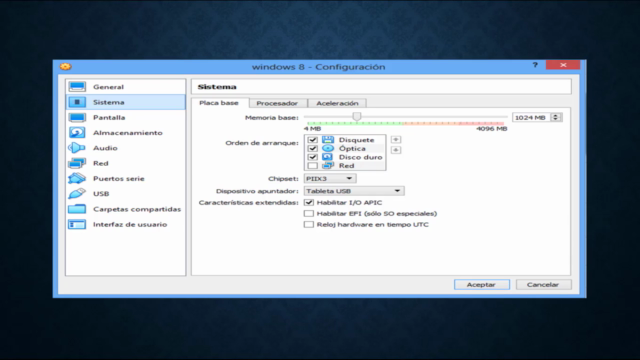Select General label in settings list
The image size is (640, 360).
click(x=108, y=87)
